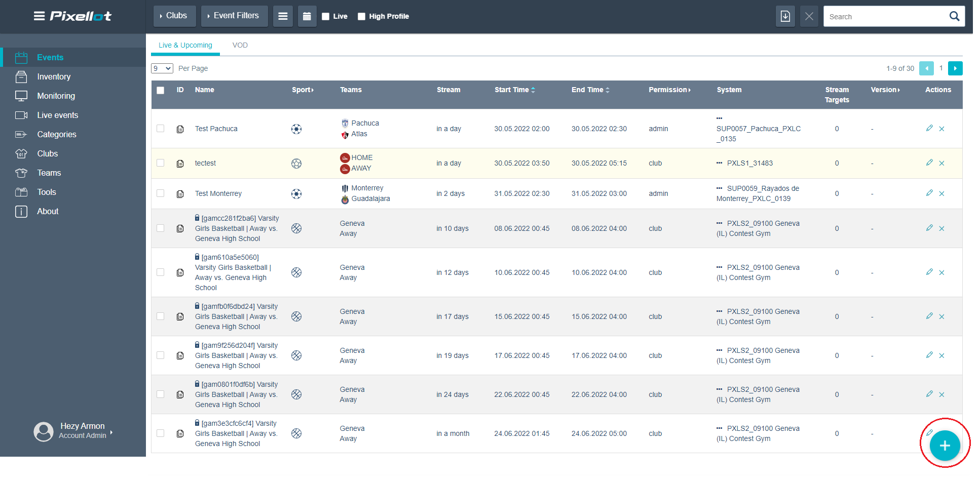
Task: Click the soccer sport icon for Test Monterrey
Action: pyautogui.click(x=296, y=193)
